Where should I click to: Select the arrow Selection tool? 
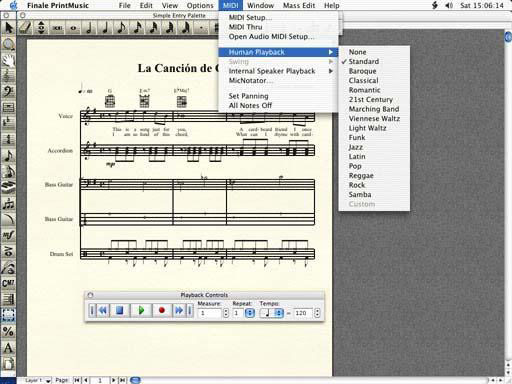pos(8,27)
